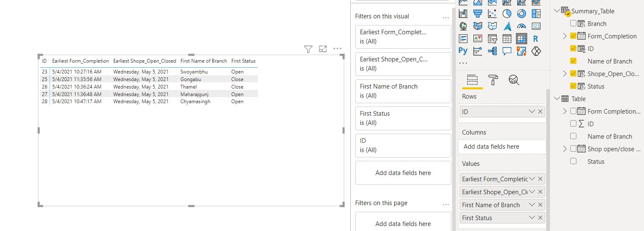The width and height of the screenshot is (644, 231).
Task: Switch to the Format paint roller tab
Action: coord(493,80)
